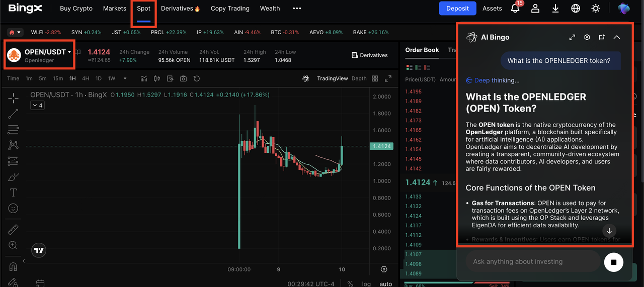Image resolution: width=644 pixels, height=287 pixels.
Task: Start a new AI Bingo chat
Action: coord(602,37)
